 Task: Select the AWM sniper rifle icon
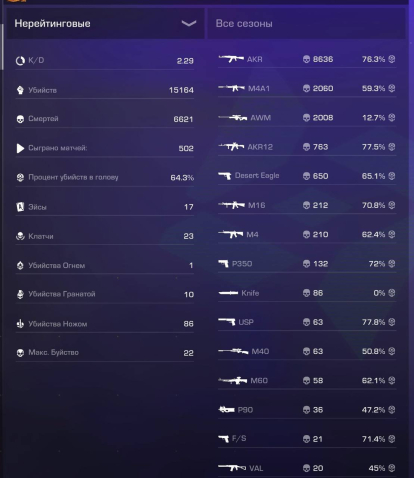pyautogui.click(x=233, y=118)
